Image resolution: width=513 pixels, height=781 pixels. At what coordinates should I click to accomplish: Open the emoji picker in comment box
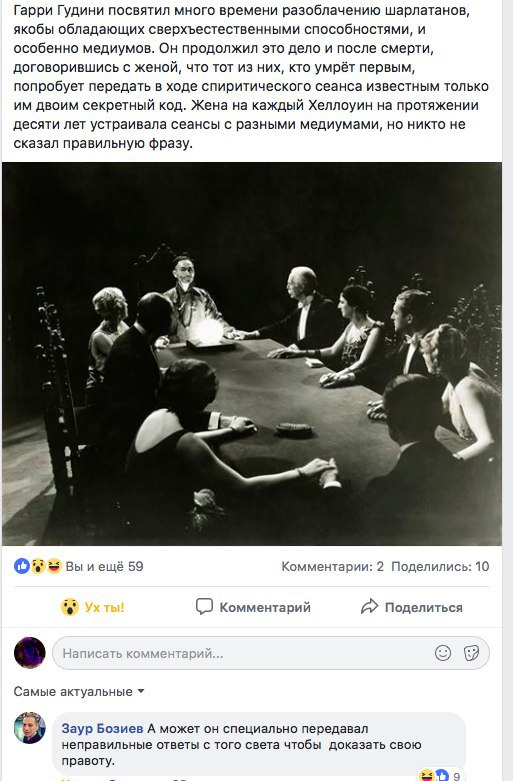pos(443,653)
